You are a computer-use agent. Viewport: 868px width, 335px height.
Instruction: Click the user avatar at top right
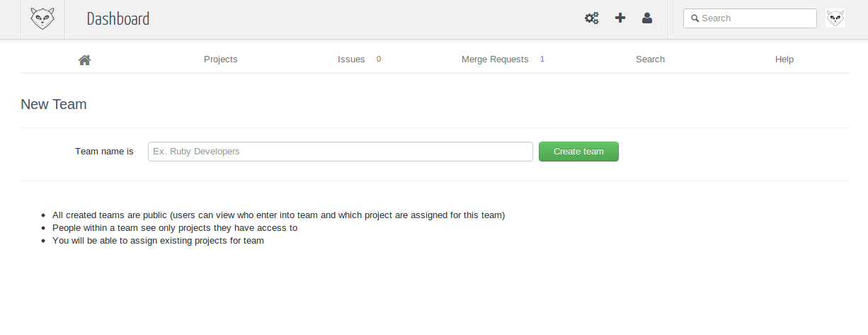click(835, 18)
